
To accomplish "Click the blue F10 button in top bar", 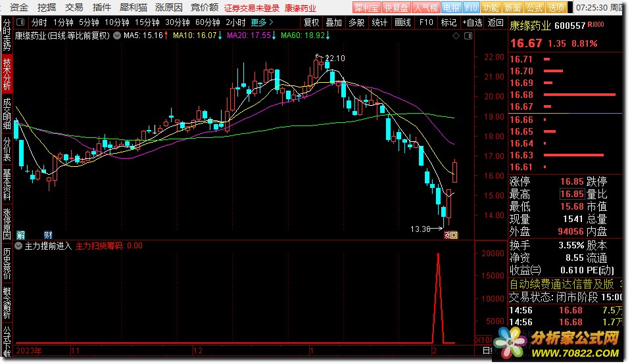I will 471,8.
